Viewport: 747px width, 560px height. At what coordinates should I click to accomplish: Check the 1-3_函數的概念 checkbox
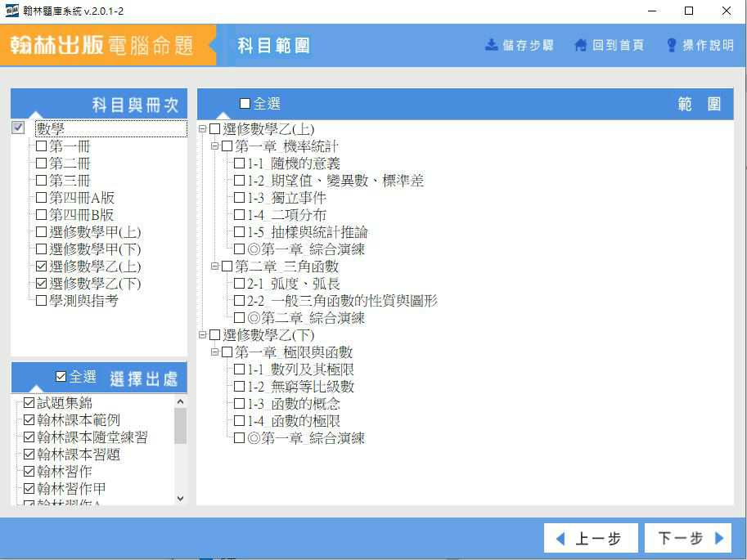239,404
